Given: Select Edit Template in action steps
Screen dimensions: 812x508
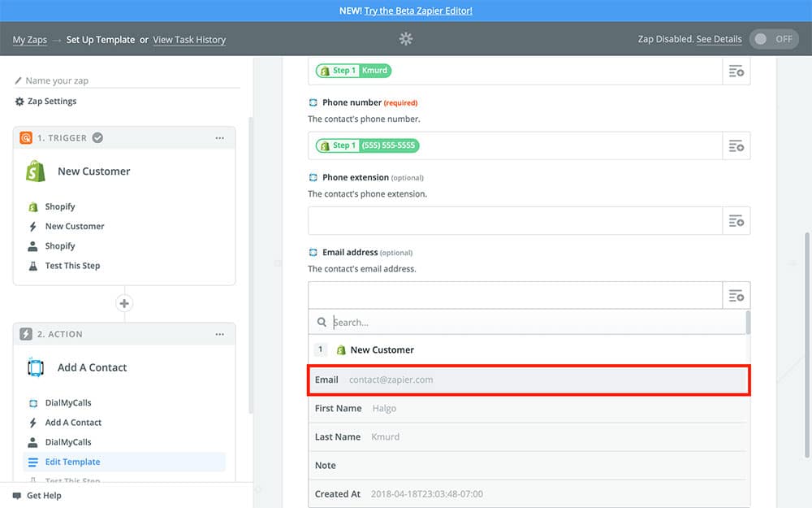Looking at the screenshot, I should [x=72, y=462].
